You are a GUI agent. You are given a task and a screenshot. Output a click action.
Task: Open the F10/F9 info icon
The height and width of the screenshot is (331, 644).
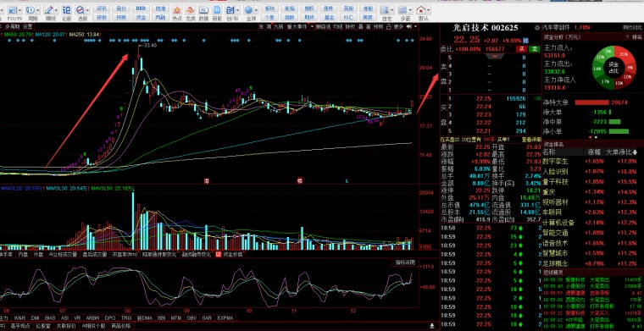(x=13, y=10)
